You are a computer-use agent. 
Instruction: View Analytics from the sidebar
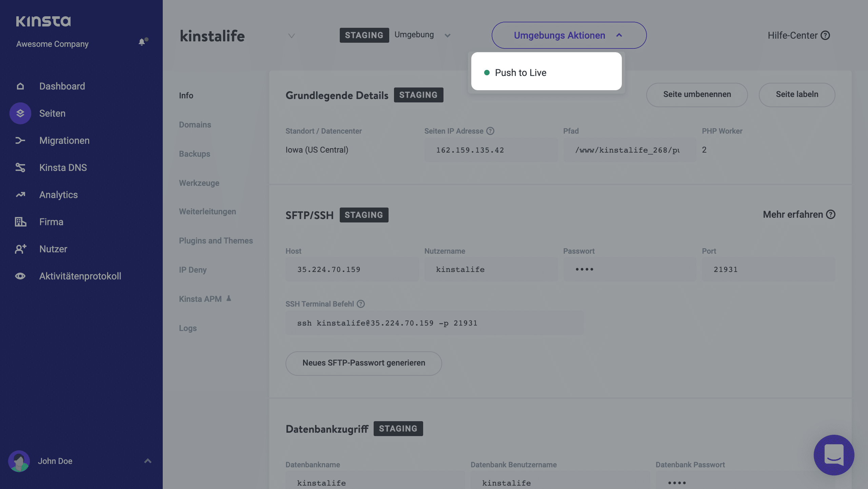pos(58,195)
